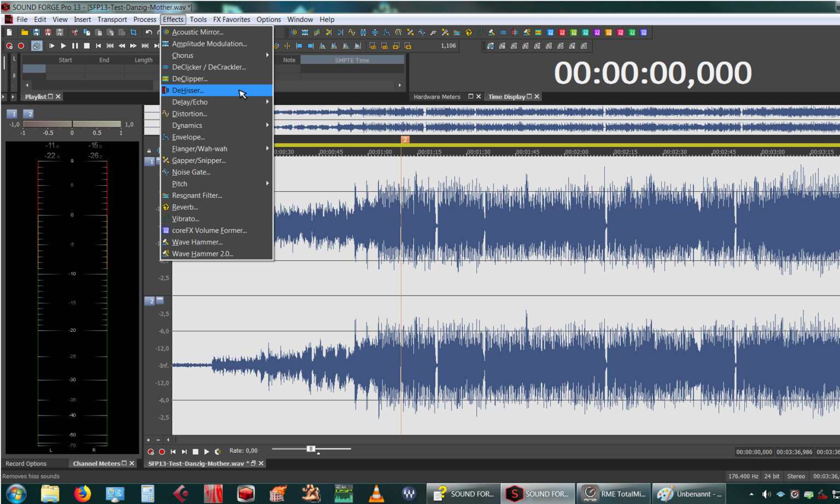Select the Playlist tab
Screen dimensions: 840x504
[36, 97]
